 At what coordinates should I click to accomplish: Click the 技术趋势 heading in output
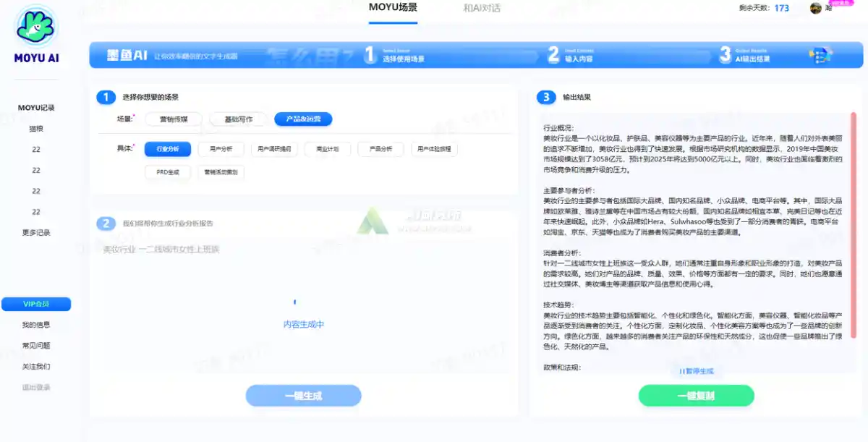click(x=558, y=305)
